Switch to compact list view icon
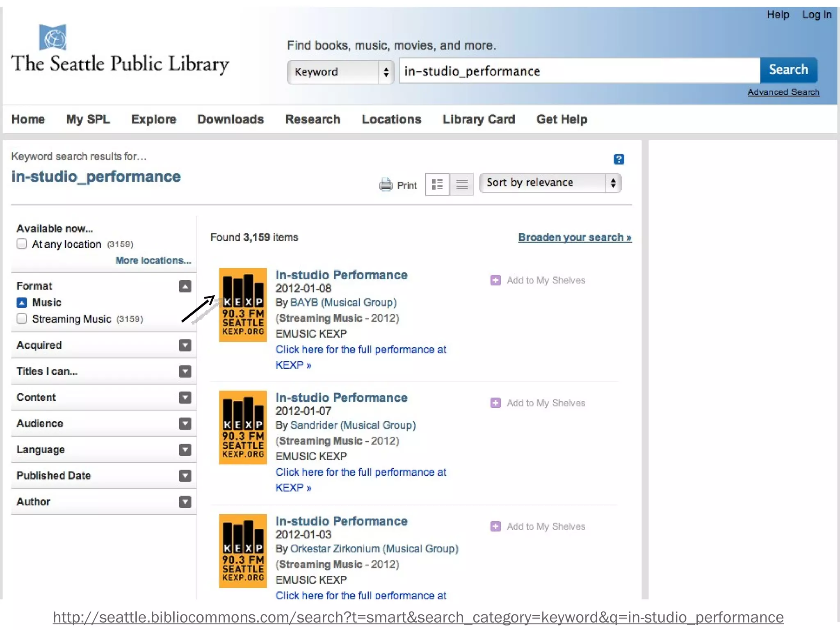The image size is (840, 630). pyautogui.click(x=462, y=184)
